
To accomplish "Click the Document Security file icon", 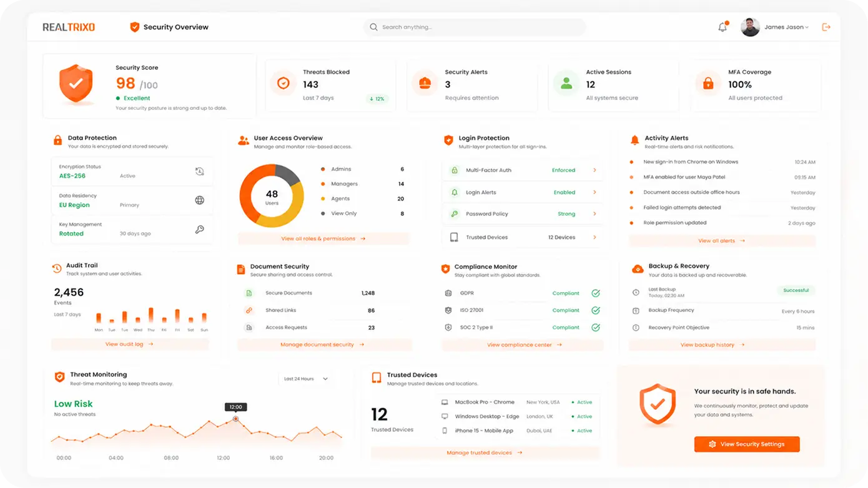I will [x=241, y=270].
